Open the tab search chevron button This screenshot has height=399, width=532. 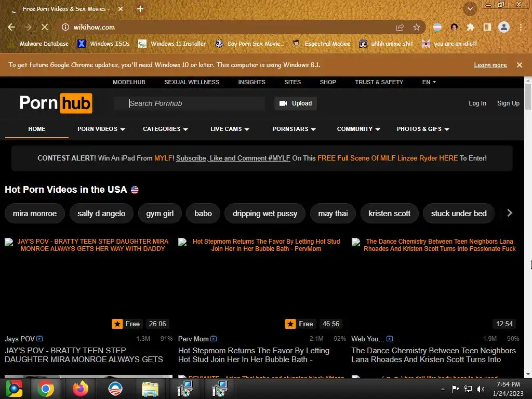click(470, 9)
